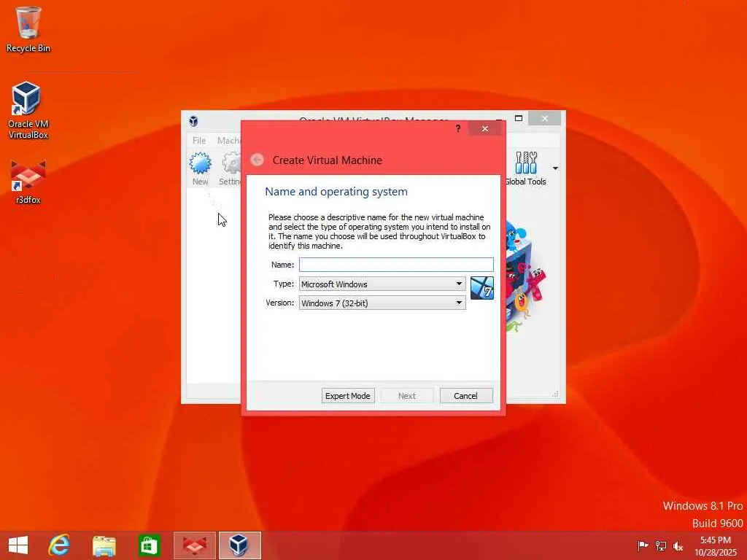Click the VirtualBox Manager title bar icon

193,121
